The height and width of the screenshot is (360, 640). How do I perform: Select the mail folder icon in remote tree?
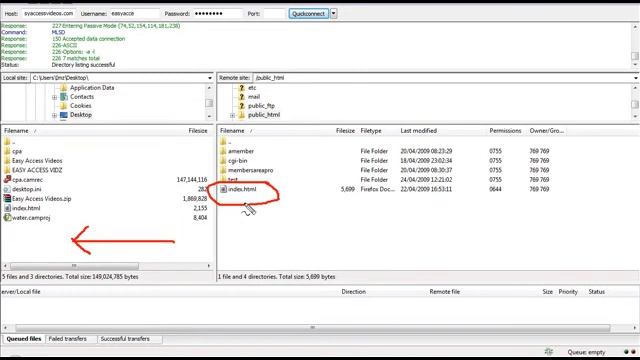(242, 97)
